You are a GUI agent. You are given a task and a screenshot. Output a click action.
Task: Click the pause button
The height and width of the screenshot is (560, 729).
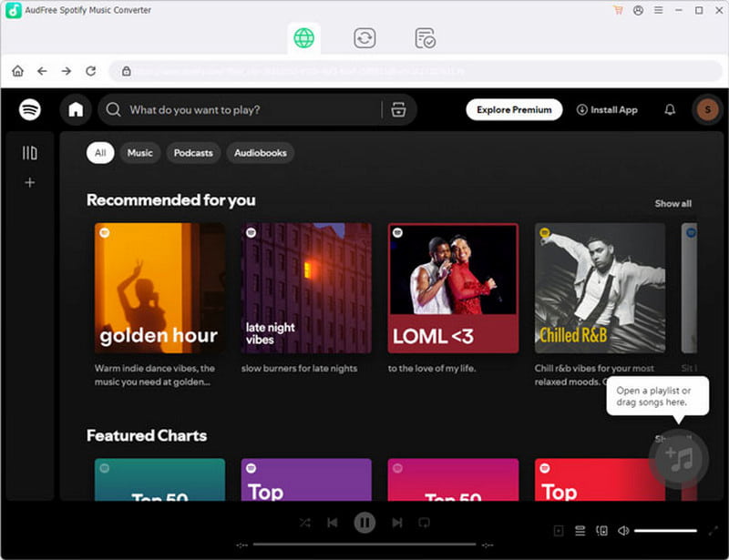[x=364, y=523]
